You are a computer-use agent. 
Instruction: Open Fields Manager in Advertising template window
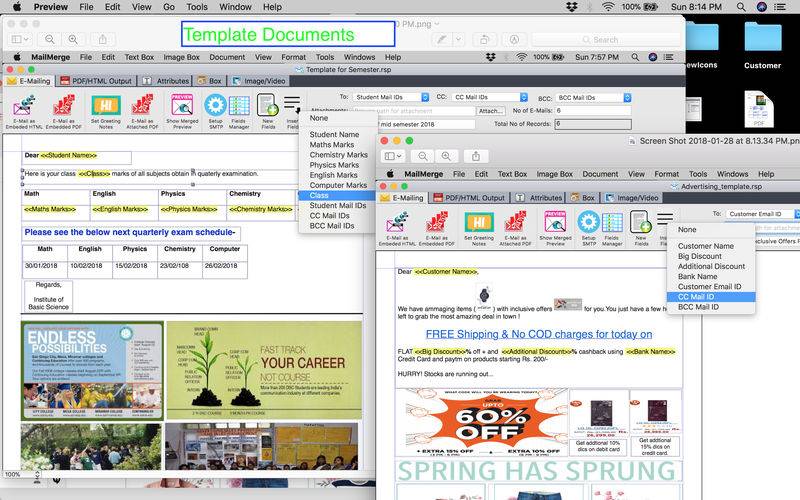tap(612, 229)
